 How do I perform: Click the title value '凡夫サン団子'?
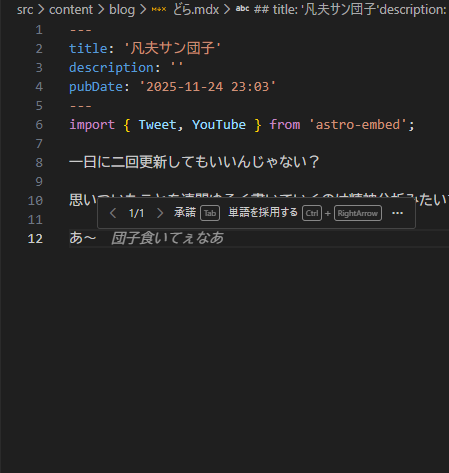[172, 49]
